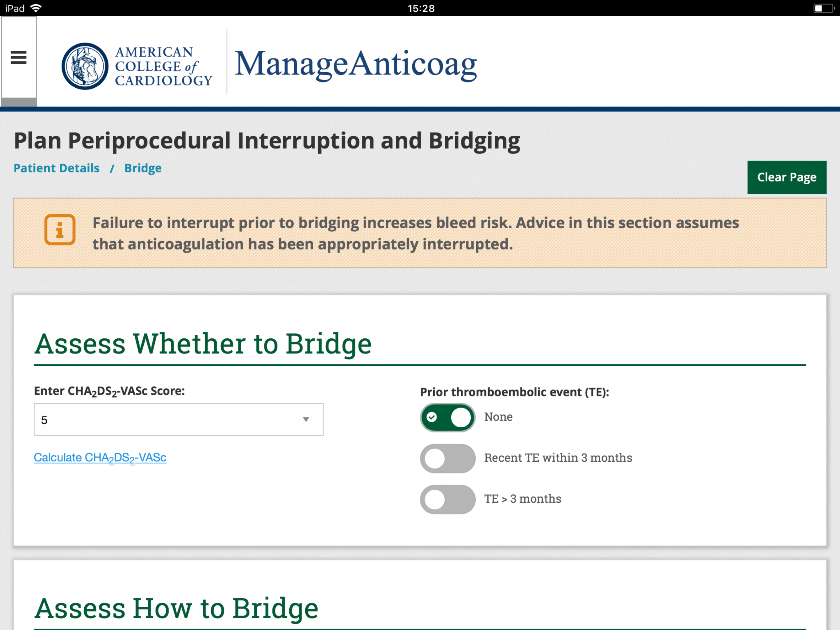Select the Bridge breadcrumb

tap(143, 168)
